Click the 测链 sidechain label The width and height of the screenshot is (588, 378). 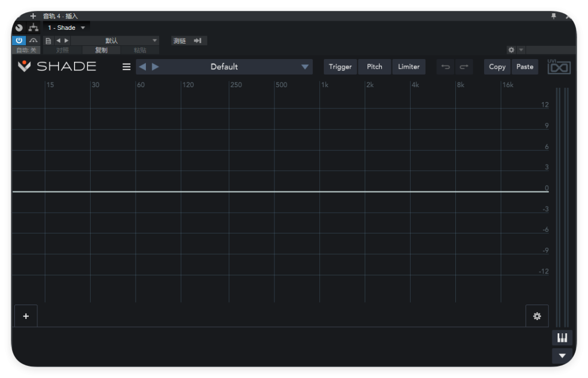pos(180,41)
